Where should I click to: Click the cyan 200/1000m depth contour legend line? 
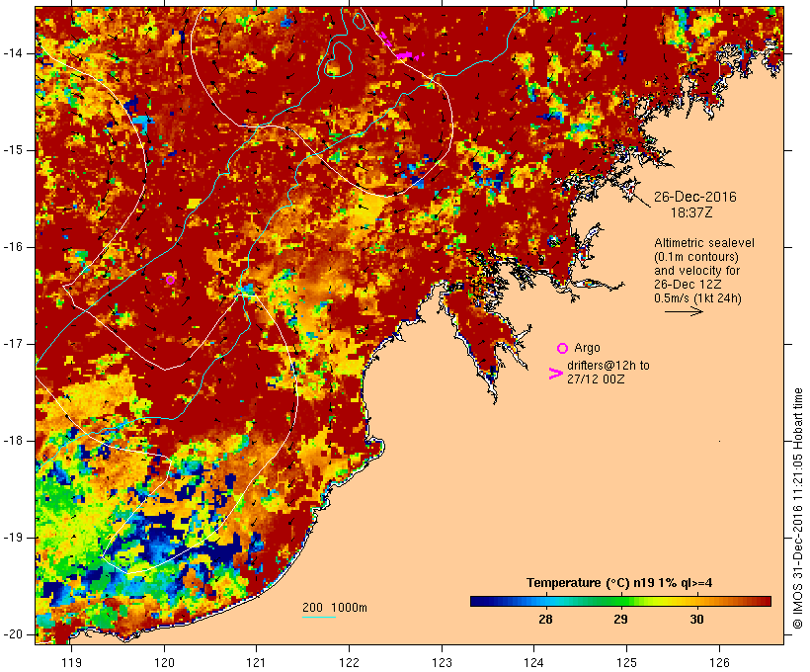pyautogui.click(x=319, y=617)
